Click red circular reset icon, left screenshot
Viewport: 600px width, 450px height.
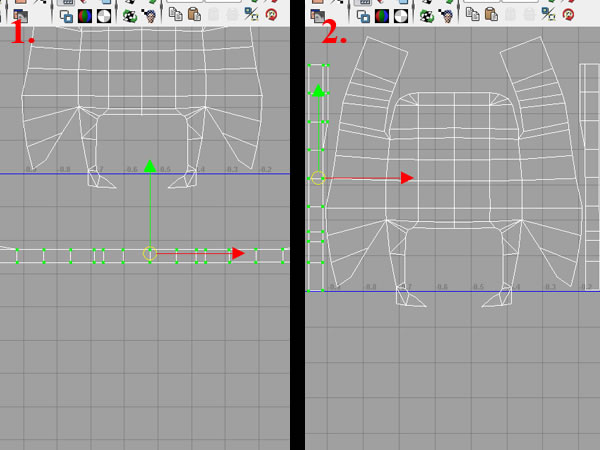(x=271, y=15)
